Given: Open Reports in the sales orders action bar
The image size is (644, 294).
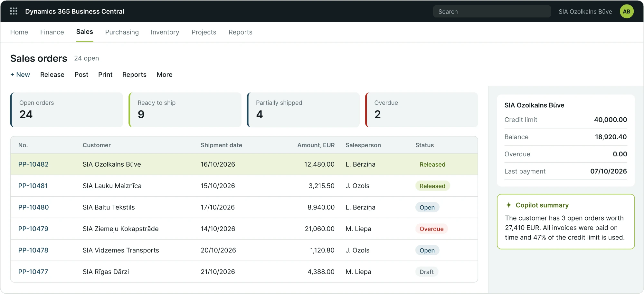Looking at the screenshot, I should 134,74.
